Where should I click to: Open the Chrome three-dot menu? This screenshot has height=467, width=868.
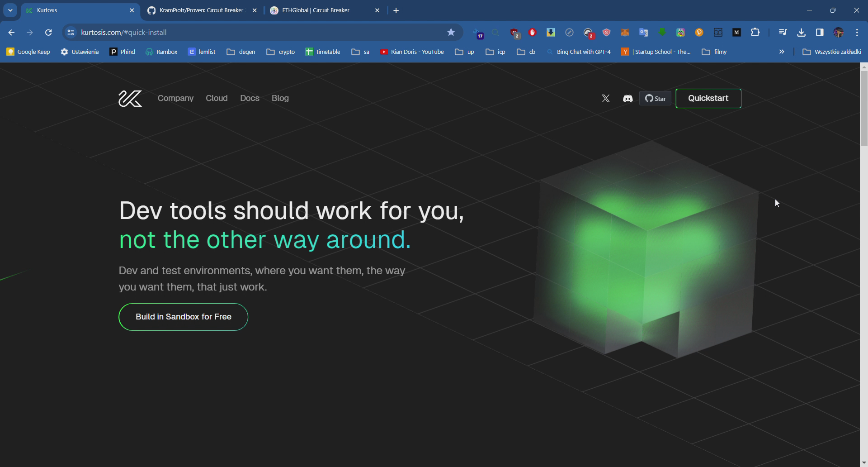pos(857,32)
